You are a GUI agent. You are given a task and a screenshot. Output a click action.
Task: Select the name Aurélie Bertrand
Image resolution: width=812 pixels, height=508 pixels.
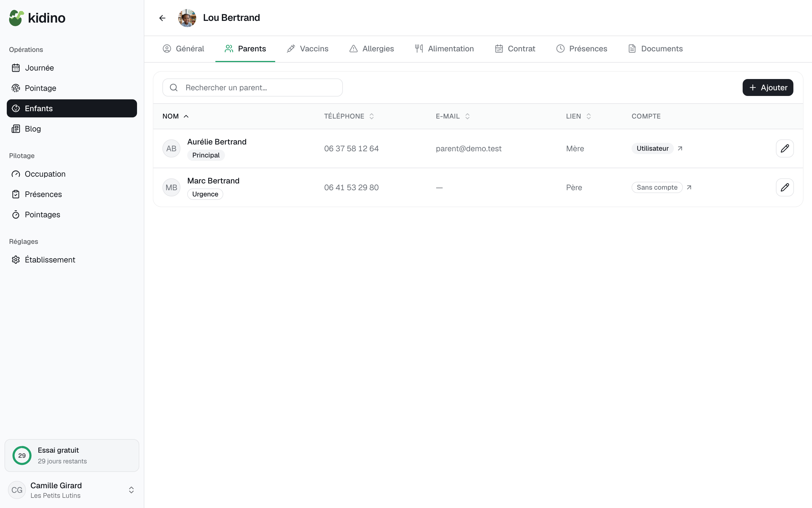[x=217, y=142]
